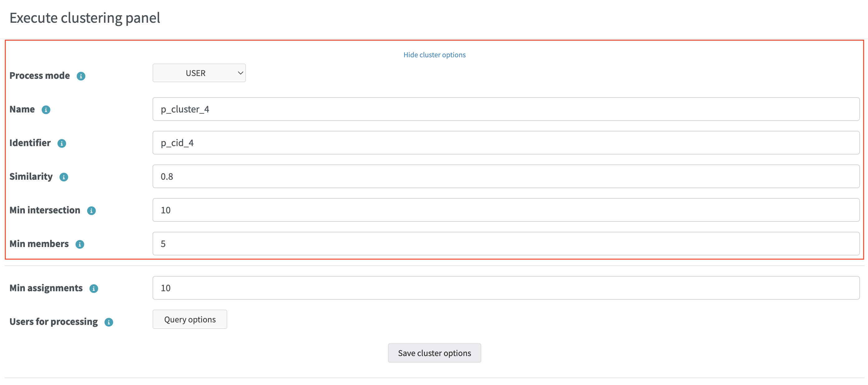The width and height of the screenshot is (868, 385).
Task: Click the Process mode label text
Action: click(x=40, y=76)
